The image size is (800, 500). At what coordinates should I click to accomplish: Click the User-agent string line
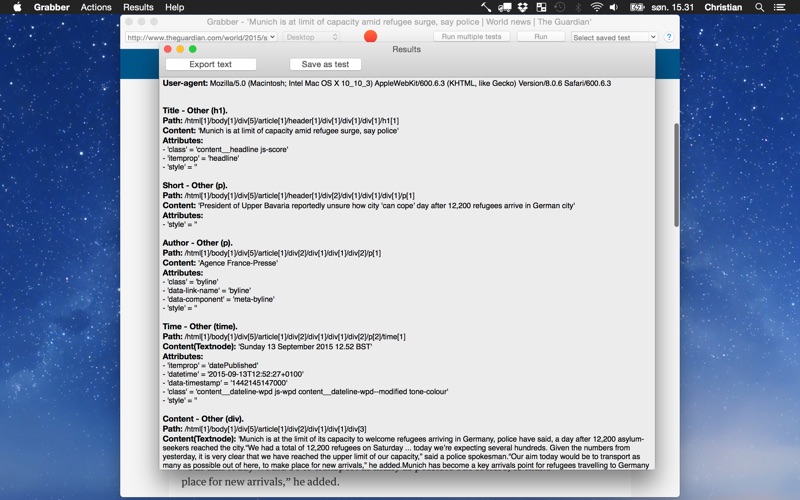click(387, 83)
